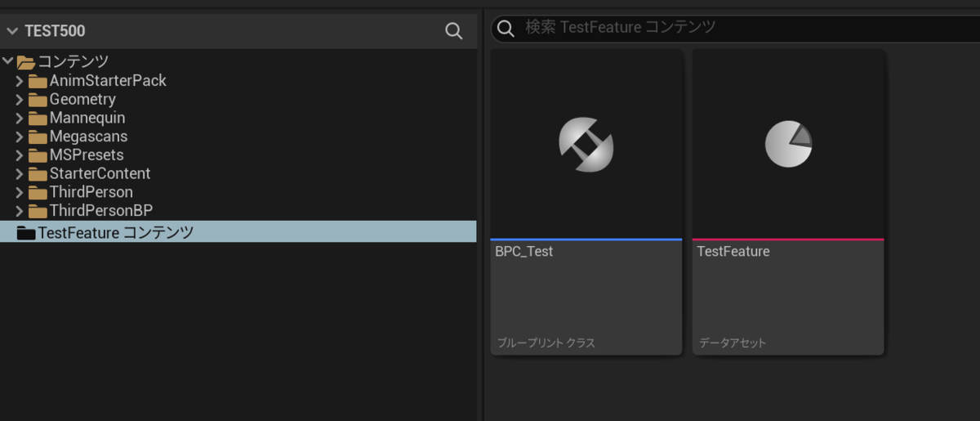This screenshot has height=421, width=980.
Task: Collapse the コンテンツ root folder arrow
Action: [8, 61]
